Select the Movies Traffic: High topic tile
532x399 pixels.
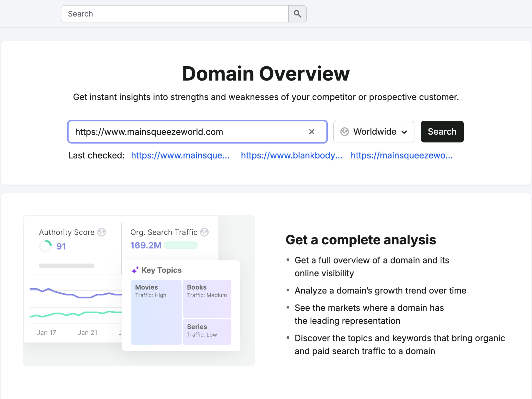(x=156, y=312)
